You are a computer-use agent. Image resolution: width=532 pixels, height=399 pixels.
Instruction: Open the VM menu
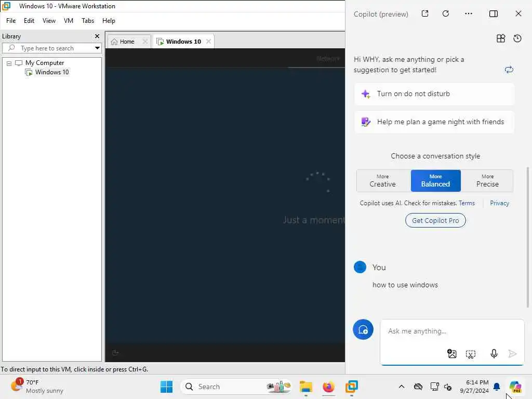tap(69, 21)
